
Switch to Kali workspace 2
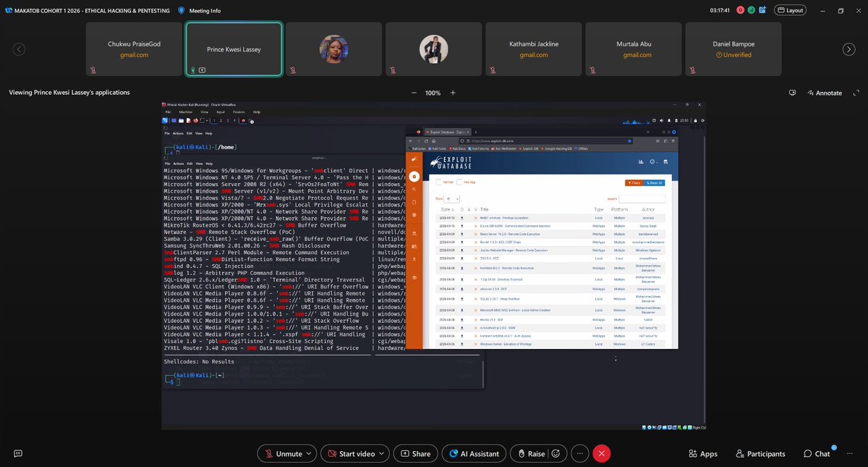(x=221, y=120)
